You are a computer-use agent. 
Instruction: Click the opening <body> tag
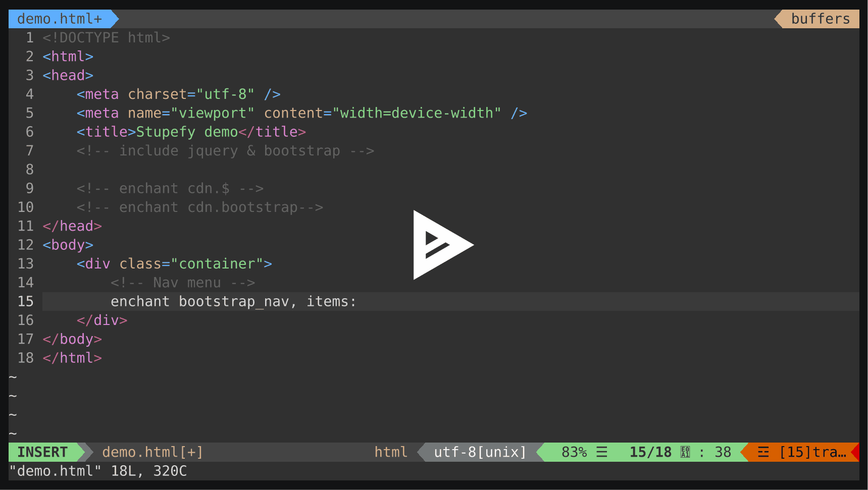point(68,245)
